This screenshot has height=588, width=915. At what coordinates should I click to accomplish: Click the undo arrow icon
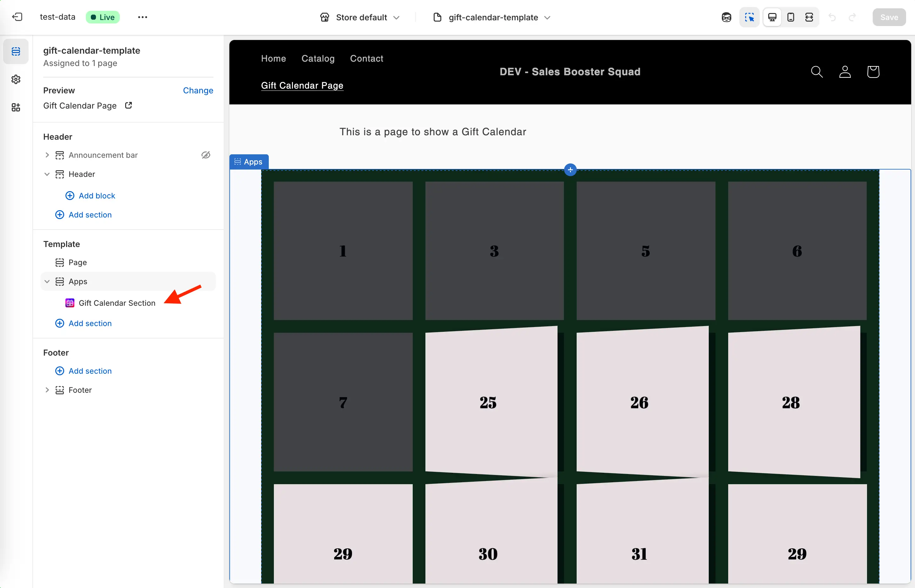coord(832,17)
